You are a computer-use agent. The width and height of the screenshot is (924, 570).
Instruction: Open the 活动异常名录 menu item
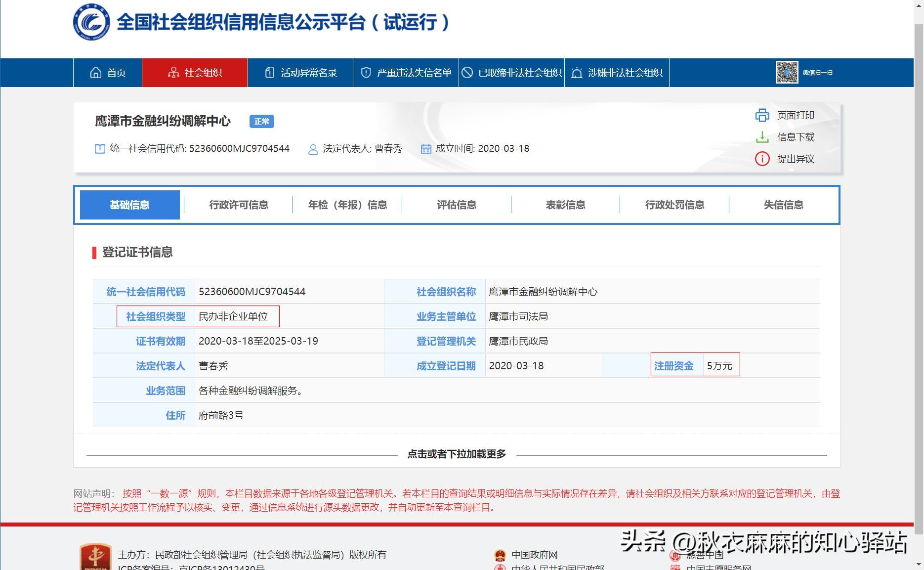pyautogui.click(x=300, y=72)
